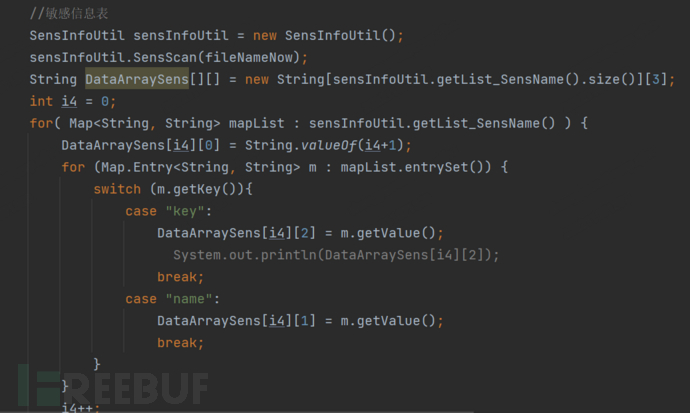Click the first break statement
690x413 pixels.
click(181, 277)
